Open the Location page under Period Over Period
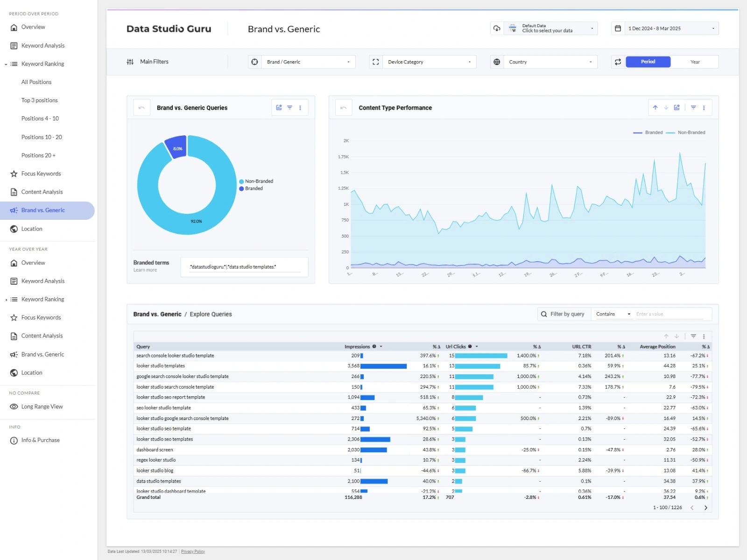Image resolution: width=747 pixels, height=560 pixels. tap(32, 229)
